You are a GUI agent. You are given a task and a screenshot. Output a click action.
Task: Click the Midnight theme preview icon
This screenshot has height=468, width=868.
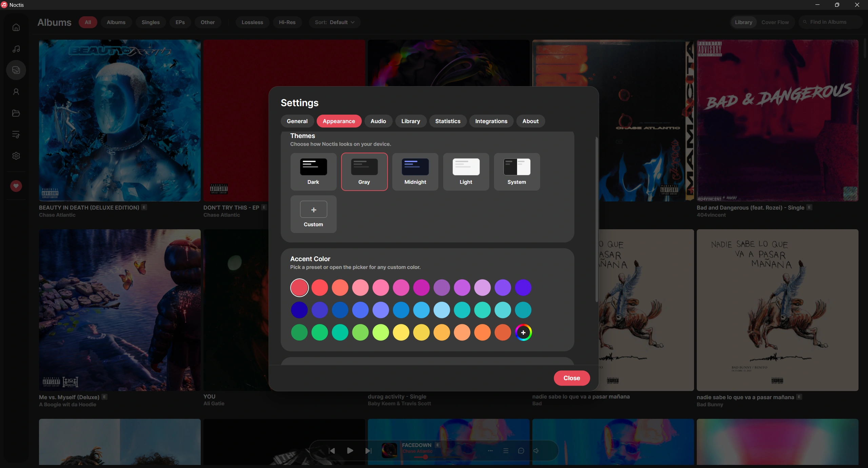tap(415, 167)
